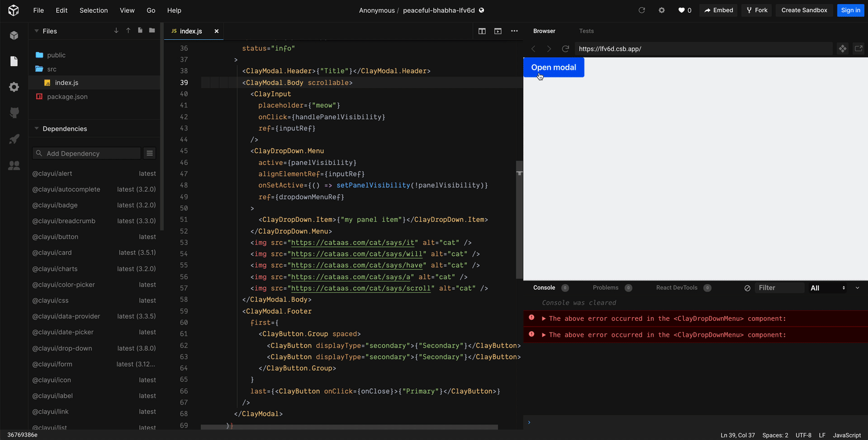Open the All log level dropdown

[x=828, y=288]
